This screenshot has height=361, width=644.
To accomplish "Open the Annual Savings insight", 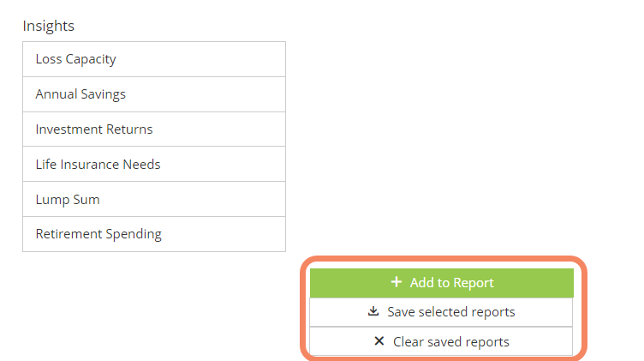I will tap(154, 94).
